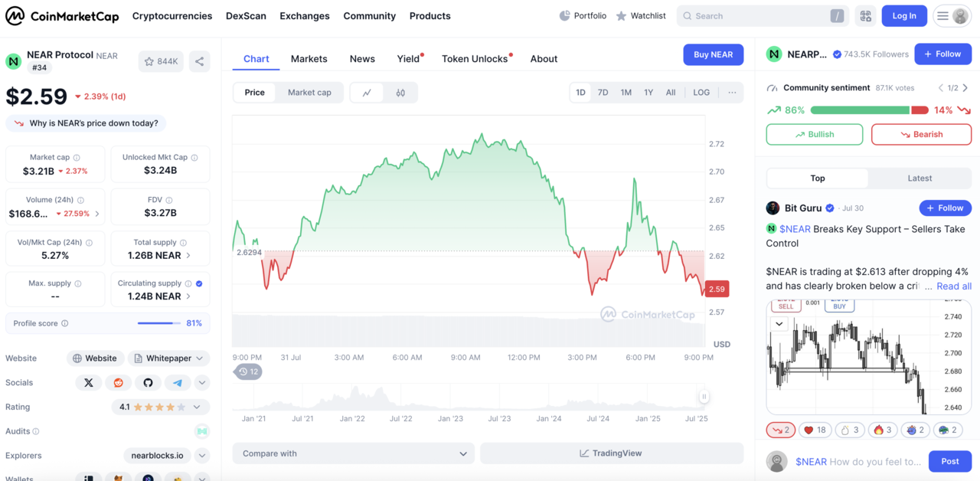This screenshot has width=980, height=481.
Task: Open the GitHub social icon
Action: click(148, 382)
